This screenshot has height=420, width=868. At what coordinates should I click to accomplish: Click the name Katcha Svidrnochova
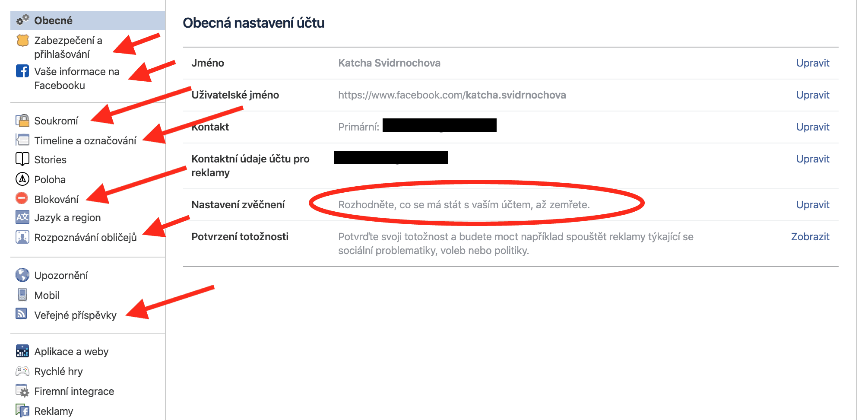coord(389,63)
